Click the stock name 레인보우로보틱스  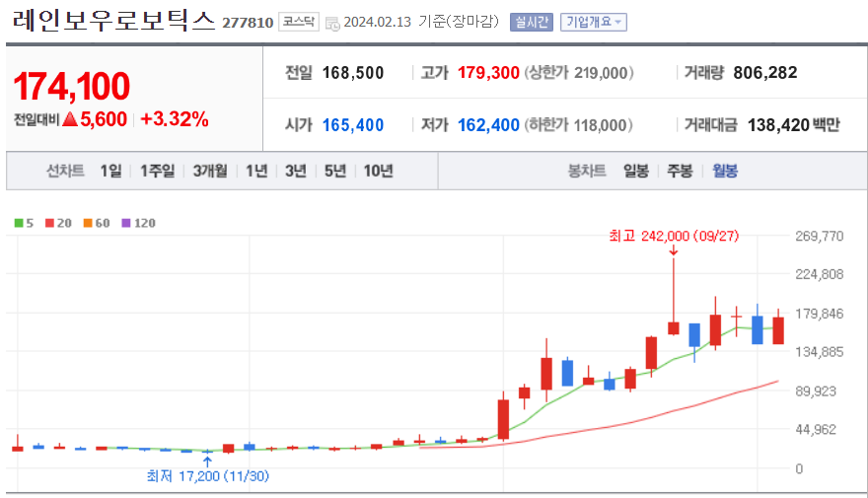tap(113, 21)
